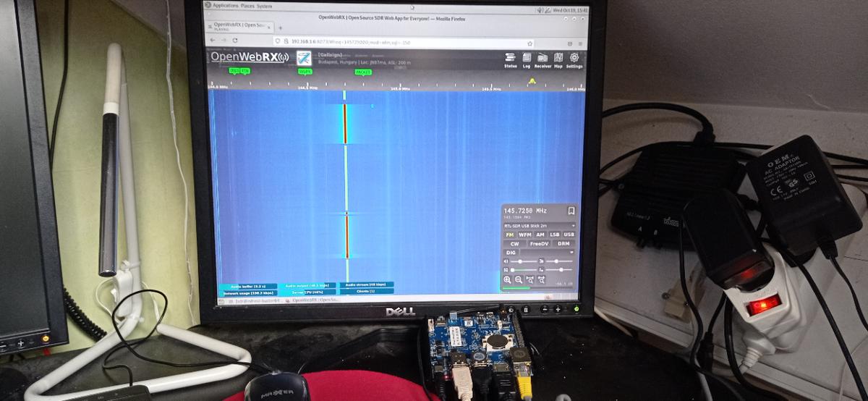Viewport: 868px width, 401px height.
Task: Switch to OpenWebRX window in taskbar
Action: (312, 300)
